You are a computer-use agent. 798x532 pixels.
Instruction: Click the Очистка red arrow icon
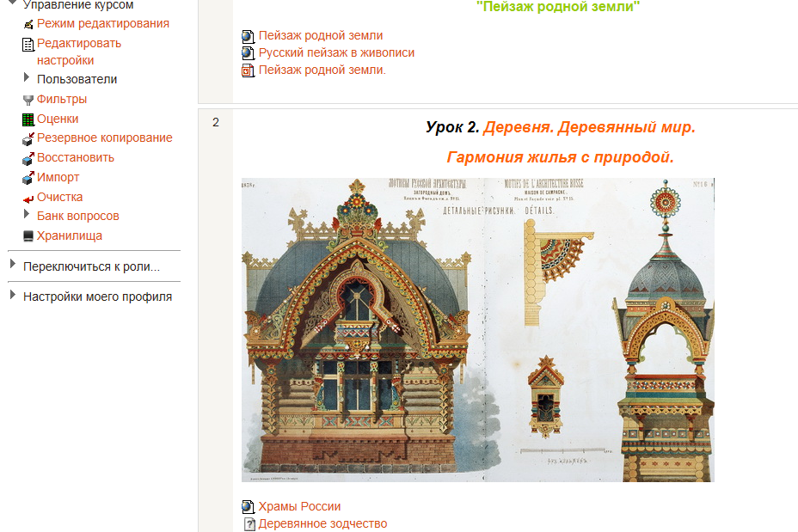click(28, 199)
